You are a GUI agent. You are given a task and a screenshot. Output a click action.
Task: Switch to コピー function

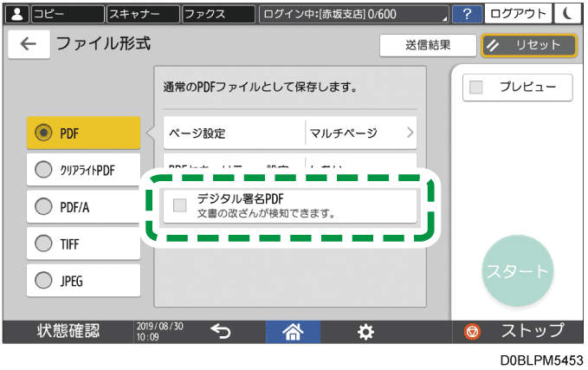[x=68, y=14]
